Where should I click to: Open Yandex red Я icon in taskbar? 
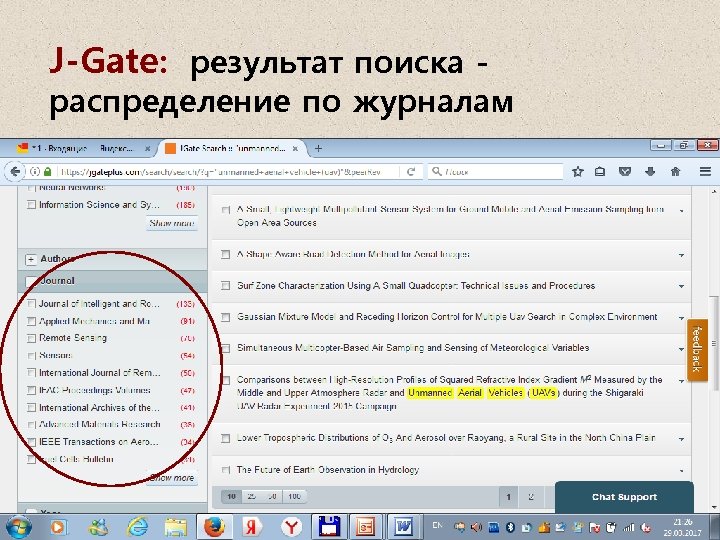(x=252, y=527)
